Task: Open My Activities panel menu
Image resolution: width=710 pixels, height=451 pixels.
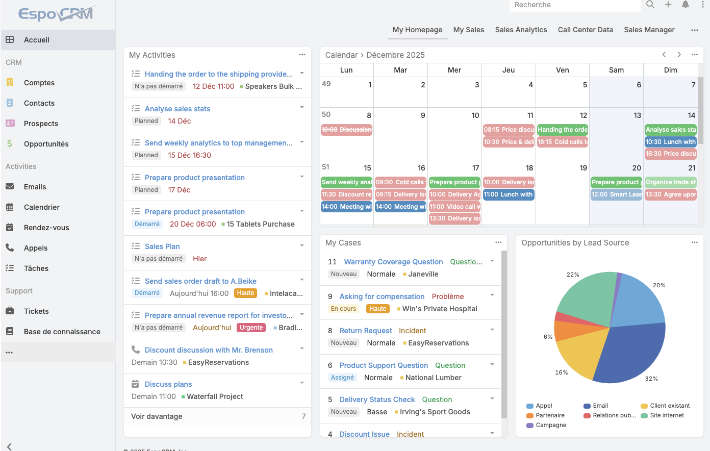Action: point(302,55)
